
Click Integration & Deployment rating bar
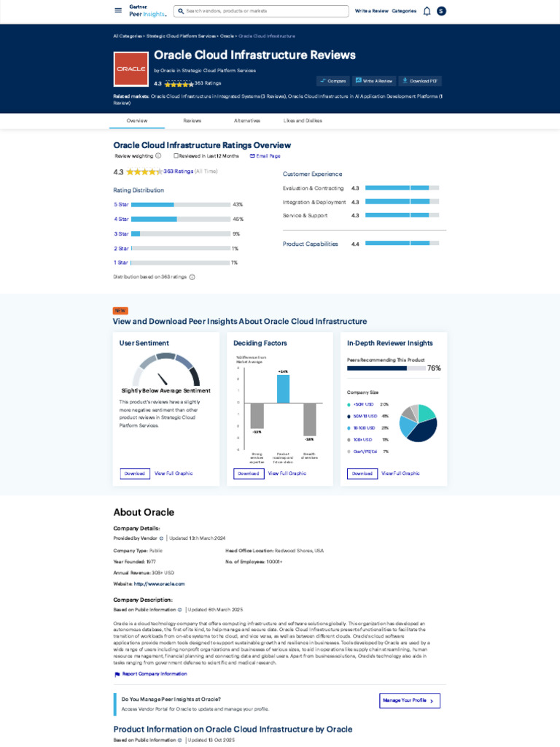point(402,202)
